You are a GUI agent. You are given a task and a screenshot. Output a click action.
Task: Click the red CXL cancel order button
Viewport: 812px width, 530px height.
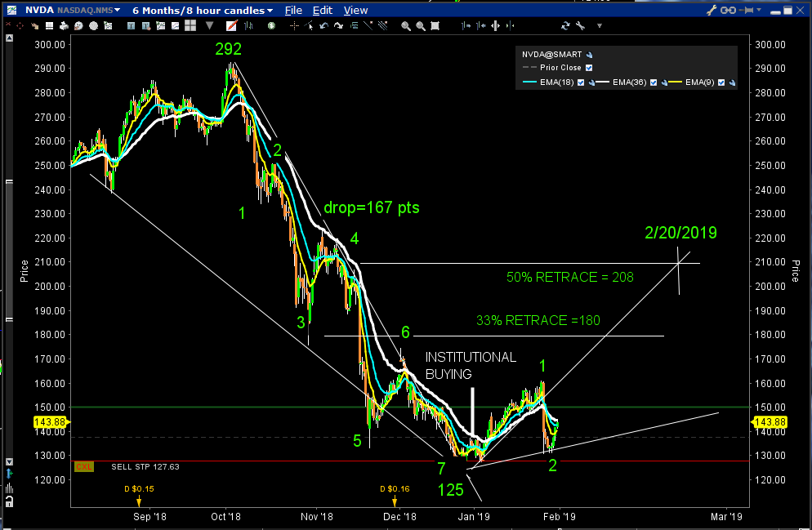click(84, 467)
